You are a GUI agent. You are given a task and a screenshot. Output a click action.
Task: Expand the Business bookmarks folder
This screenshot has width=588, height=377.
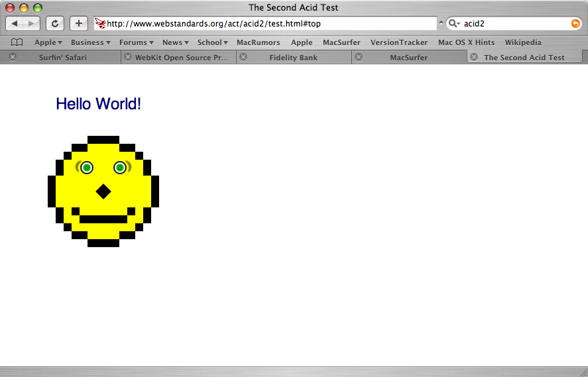(90, 42)
